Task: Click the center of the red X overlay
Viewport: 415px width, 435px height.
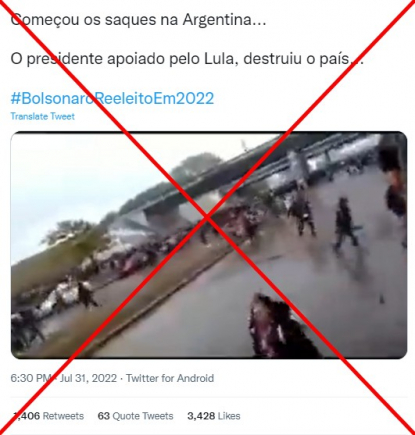Action: pyautogui.click(x=207, y=217)
